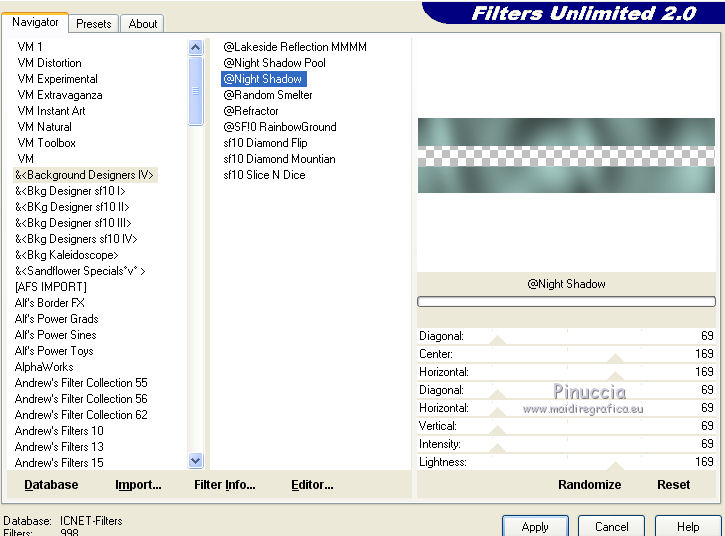Image resolution: width=725 pixels, height=536 pixels.
Task: Open Help for Filters Unlimited
Action: click(x=688, y=527)
